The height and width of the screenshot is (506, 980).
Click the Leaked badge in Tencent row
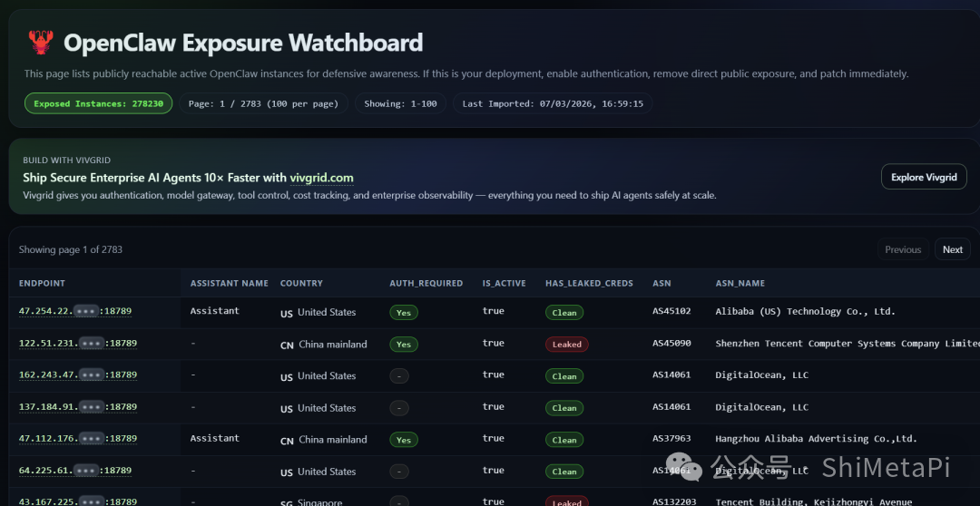point(566,345)
